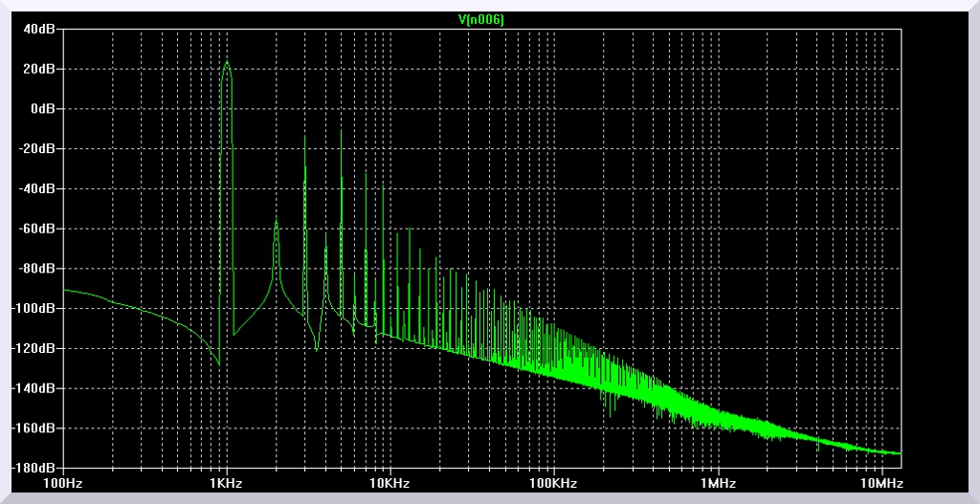Click the 100Hz horizontal axis label
980x504 pixels.
coord(63,483)
